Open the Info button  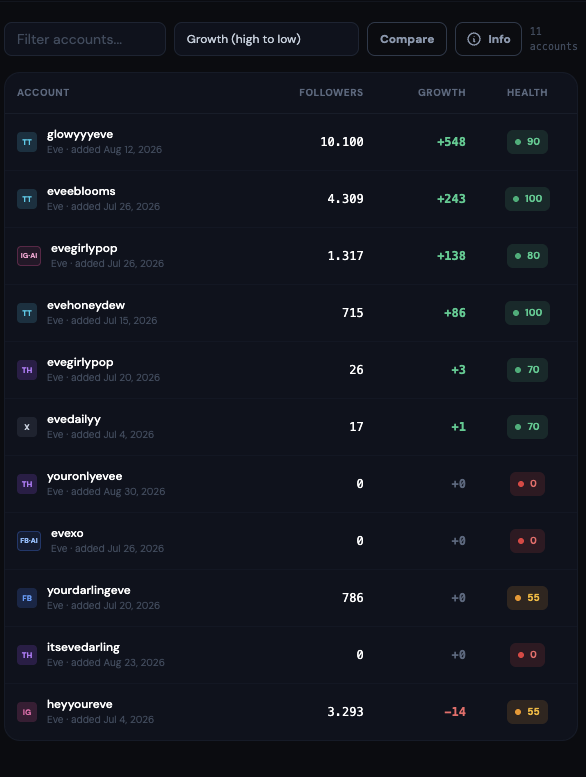coord(488,39)
